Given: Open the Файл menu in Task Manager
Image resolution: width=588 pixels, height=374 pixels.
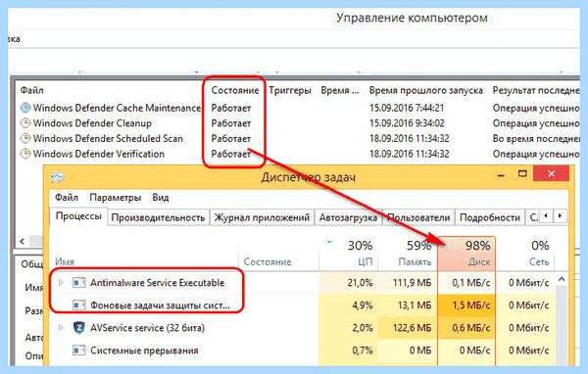Looking at the screenshot, I should (67, 198).
